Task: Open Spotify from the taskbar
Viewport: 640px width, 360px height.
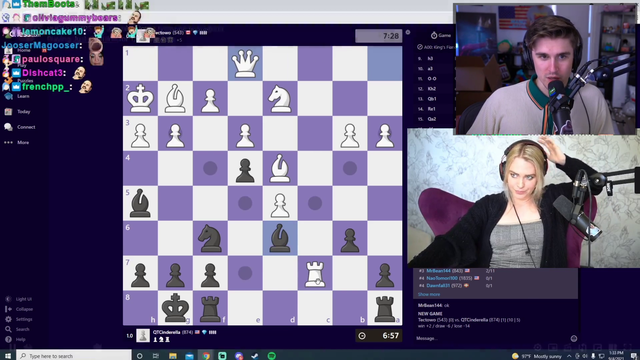Action: point(271,356)
